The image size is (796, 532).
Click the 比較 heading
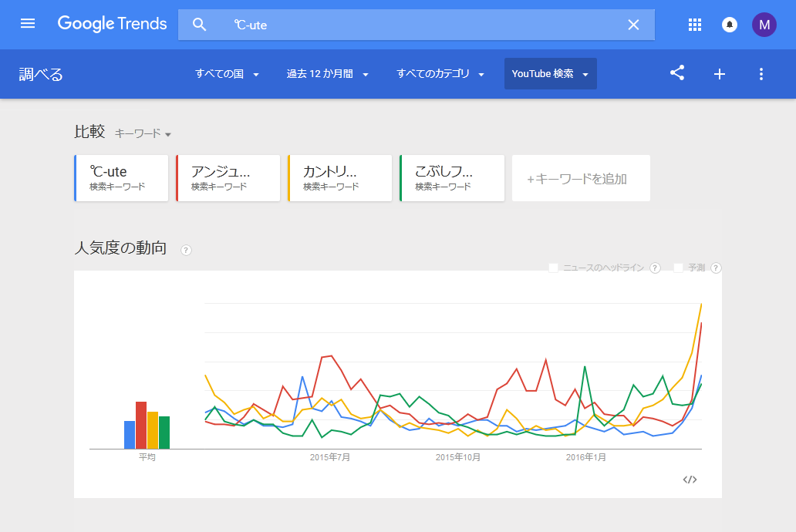pyautogui.click(x=89, y=132)
